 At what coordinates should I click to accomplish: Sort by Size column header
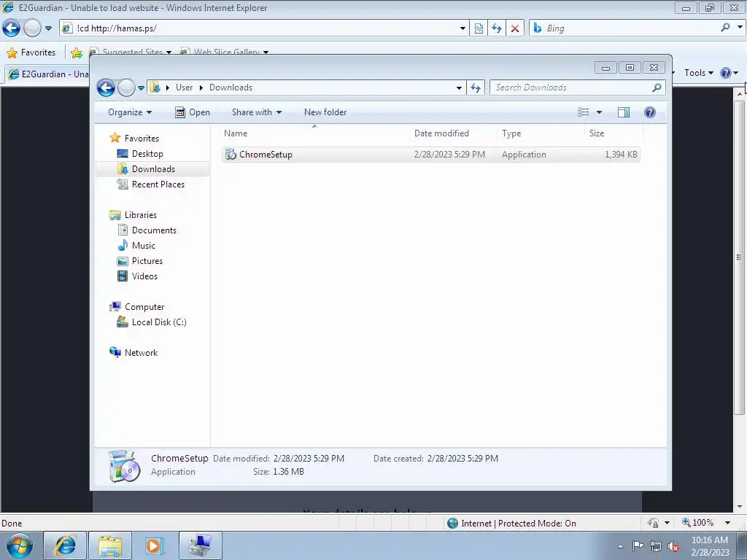pyautogui.click(x=614, y=133)
